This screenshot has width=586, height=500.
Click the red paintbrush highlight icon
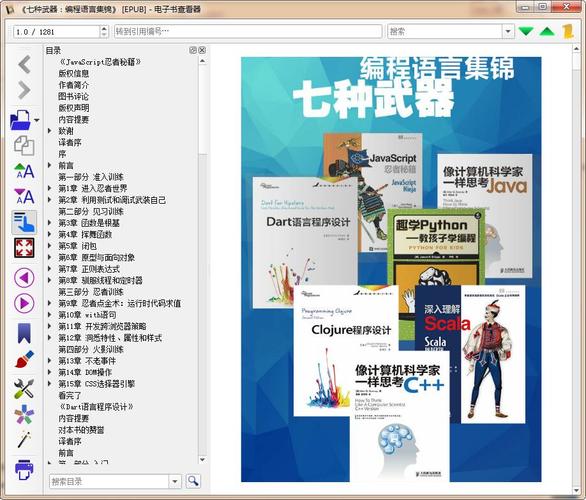click(x=24, y=359)
